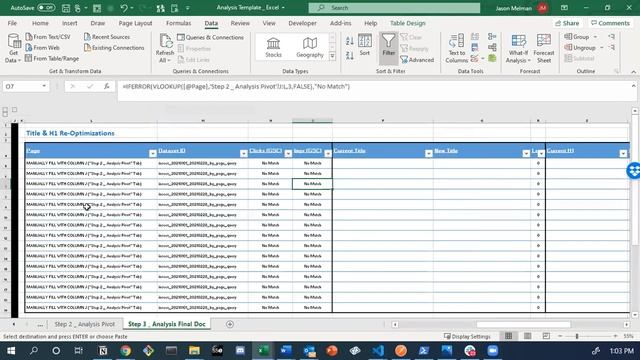Open Queries & Connections pane
Viewport: 640px width, 360px height.
point(211,37)
